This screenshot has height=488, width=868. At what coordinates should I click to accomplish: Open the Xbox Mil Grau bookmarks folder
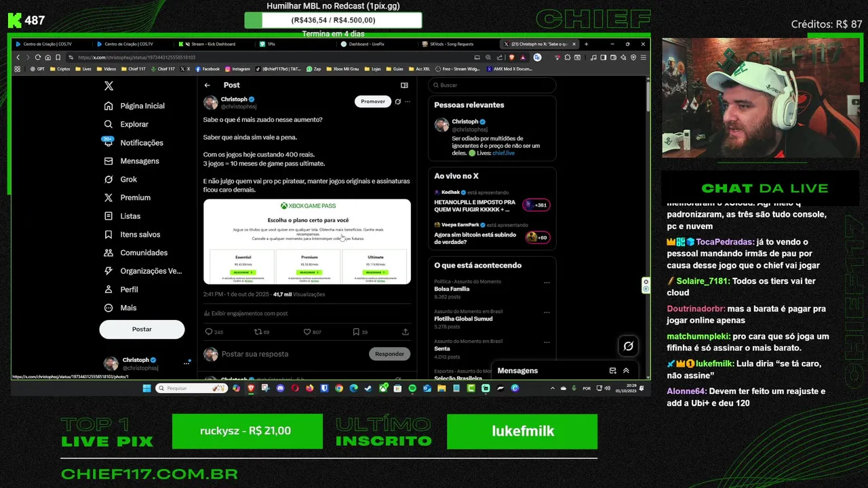(x=342, y=68)
